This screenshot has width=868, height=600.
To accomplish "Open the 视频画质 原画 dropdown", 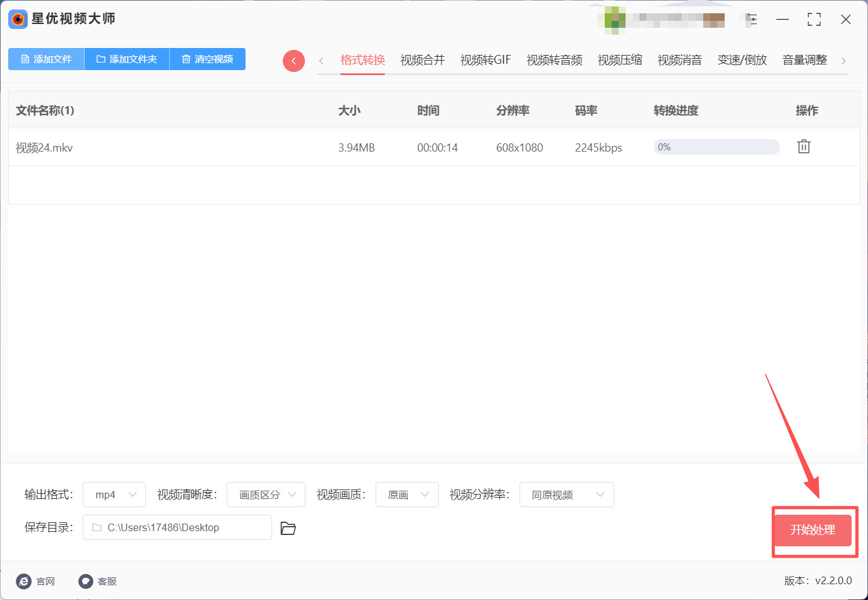I will click(407, 495).
